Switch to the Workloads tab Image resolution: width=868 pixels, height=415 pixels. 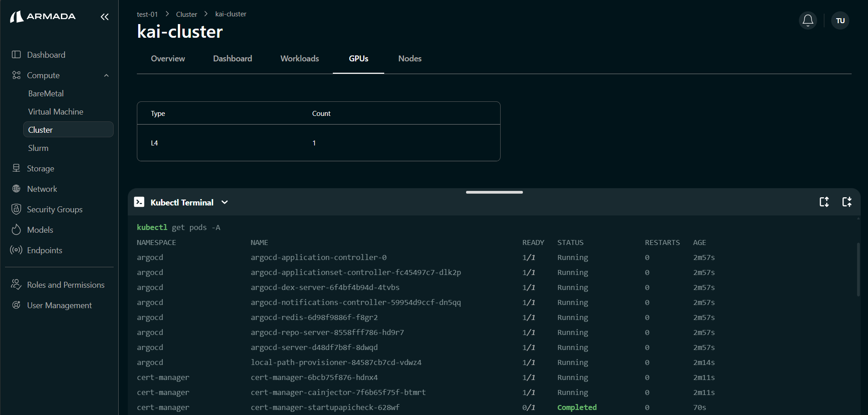[x=300, y=59]
